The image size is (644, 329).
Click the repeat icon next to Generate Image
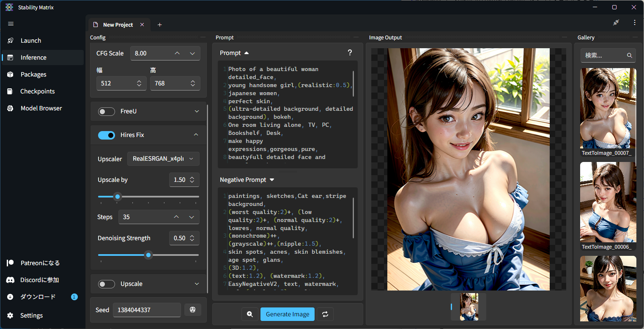coord(325,314)
